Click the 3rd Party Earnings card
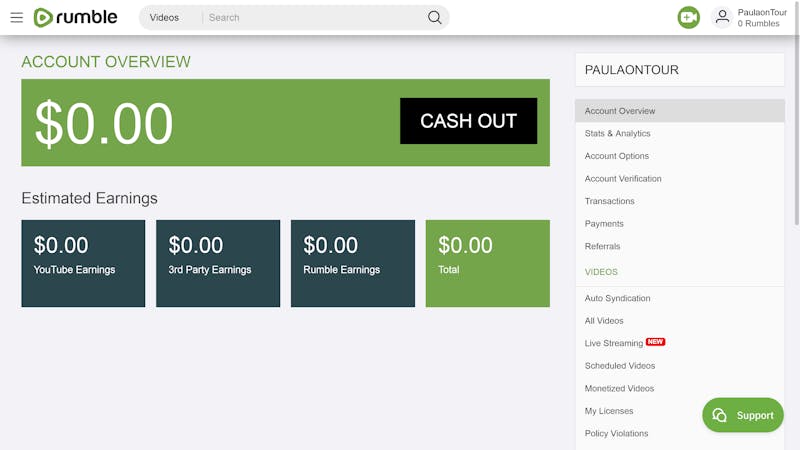Viewport: 800px width, 450px height. pyautogui.click(x=218, y=263)
